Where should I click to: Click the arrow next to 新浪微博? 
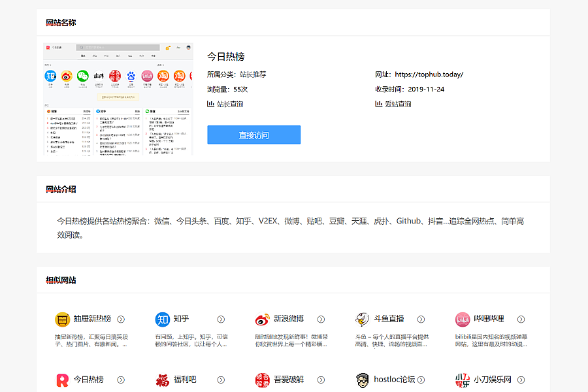pos(321,319)
